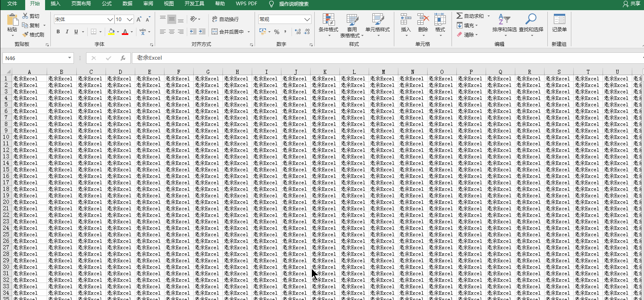Viewport: 644px width, 300px height.
Task: Click the insert function fx icon
Action: (123, 58)
